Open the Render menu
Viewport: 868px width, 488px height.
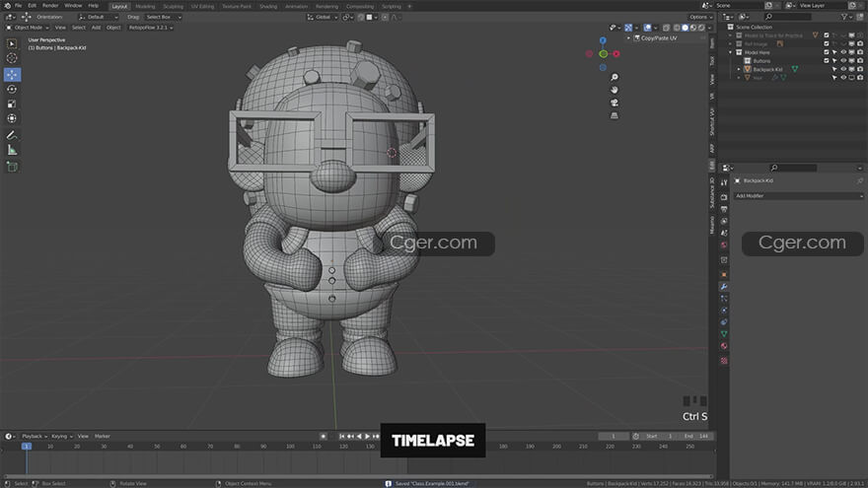pyautogui.click(x=50, y=6)
